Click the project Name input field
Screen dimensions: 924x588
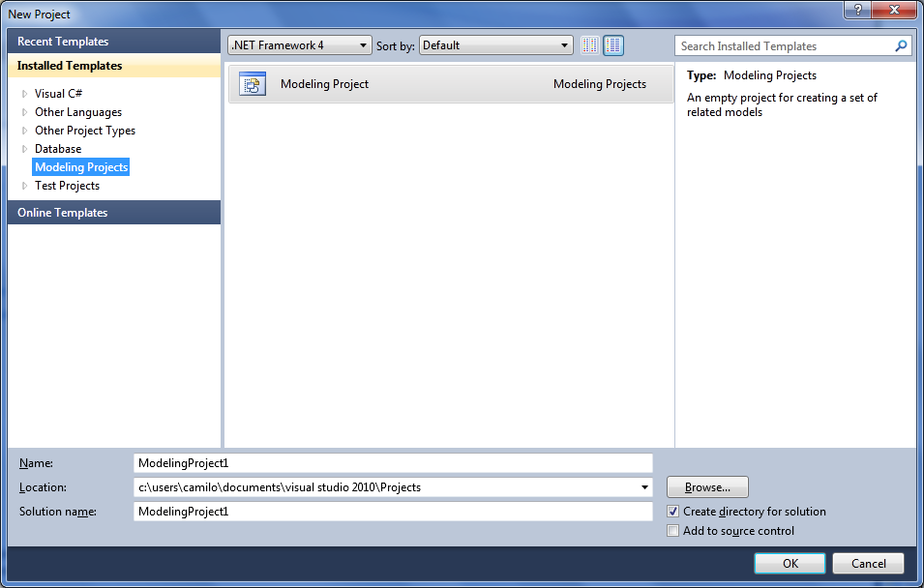tap(393, 463)
